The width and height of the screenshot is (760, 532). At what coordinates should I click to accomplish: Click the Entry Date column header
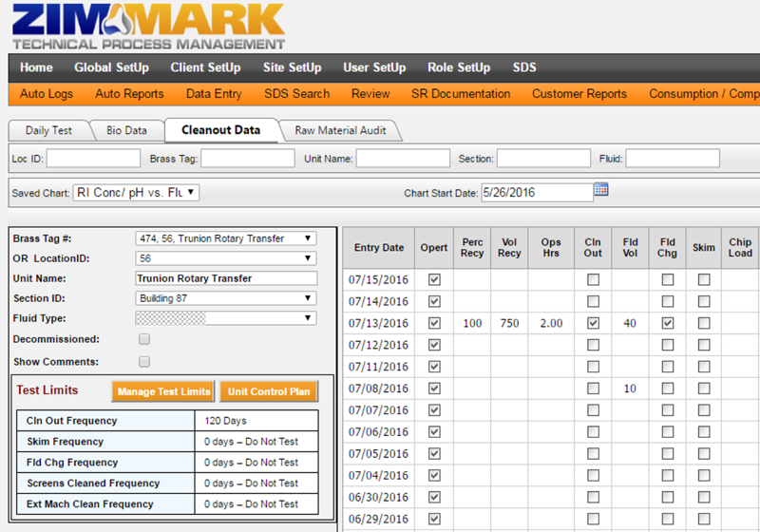pos(378,248)
